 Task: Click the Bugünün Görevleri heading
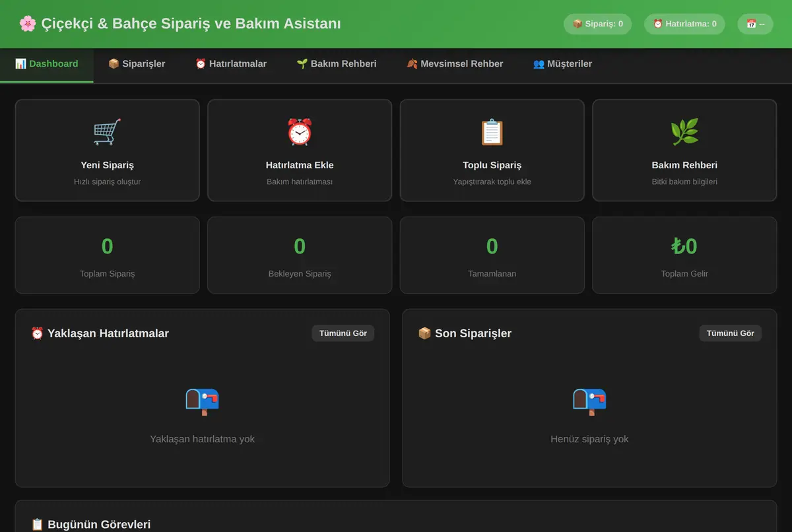click(99, 525)
